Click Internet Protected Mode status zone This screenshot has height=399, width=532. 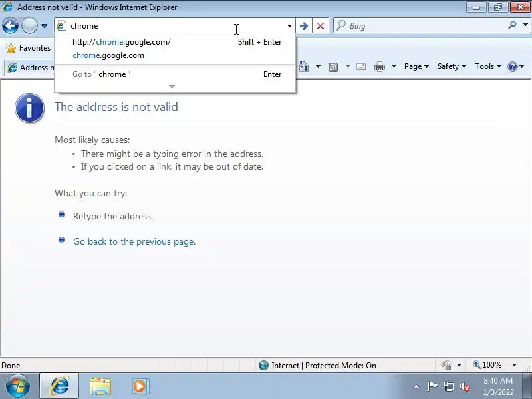(318, 365)
